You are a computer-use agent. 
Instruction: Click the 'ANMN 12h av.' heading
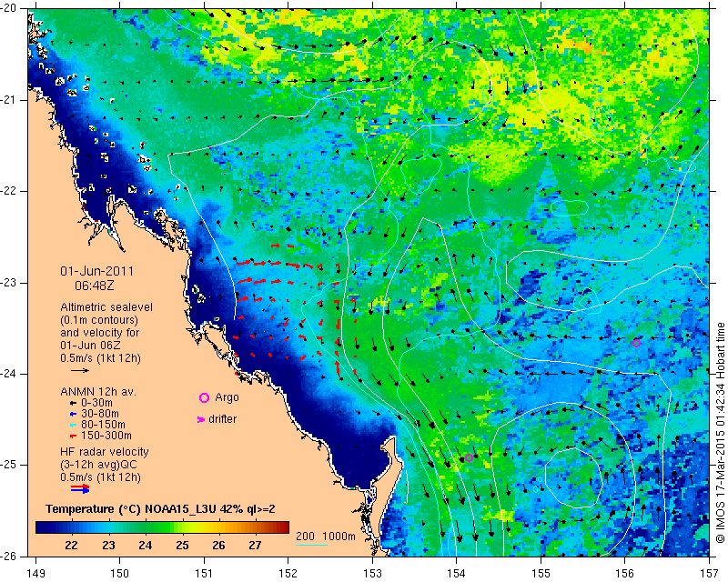tap(98, 392)
